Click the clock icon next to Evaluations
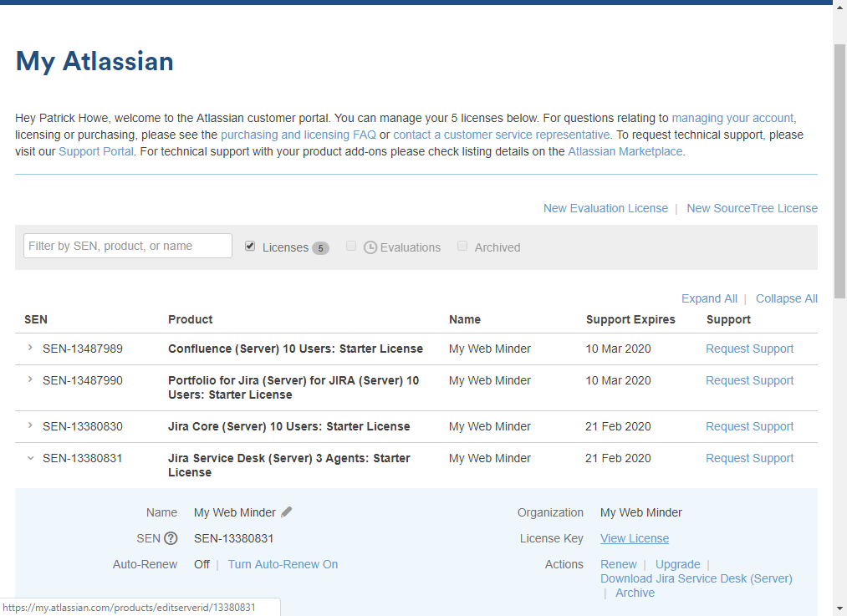This screenshot has width=847, height=616. 370,247
